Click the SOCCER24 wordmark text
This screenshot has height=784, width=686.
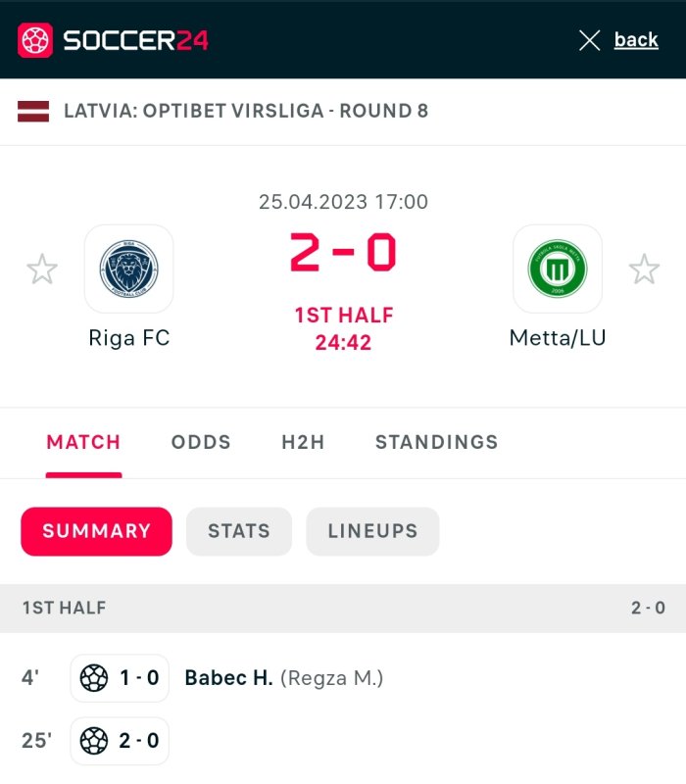135,40
